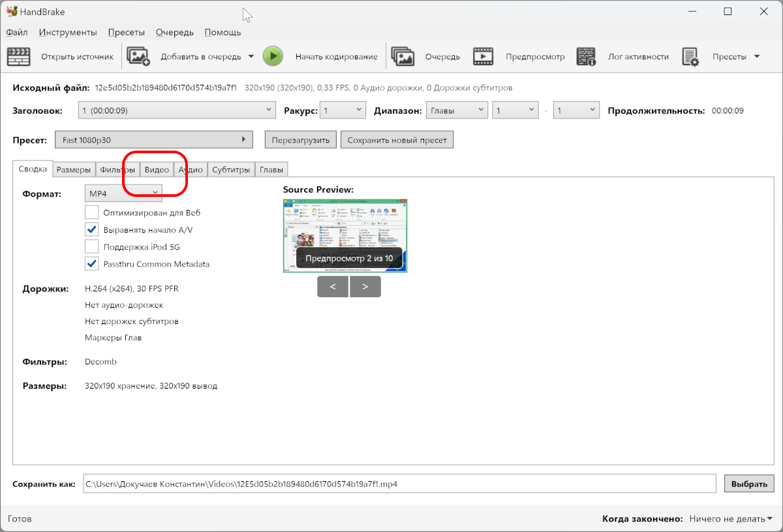Click the 00:00:09 duration value
Screen dimensions: 783x532
pyautogui.click(x=728, y=111)
